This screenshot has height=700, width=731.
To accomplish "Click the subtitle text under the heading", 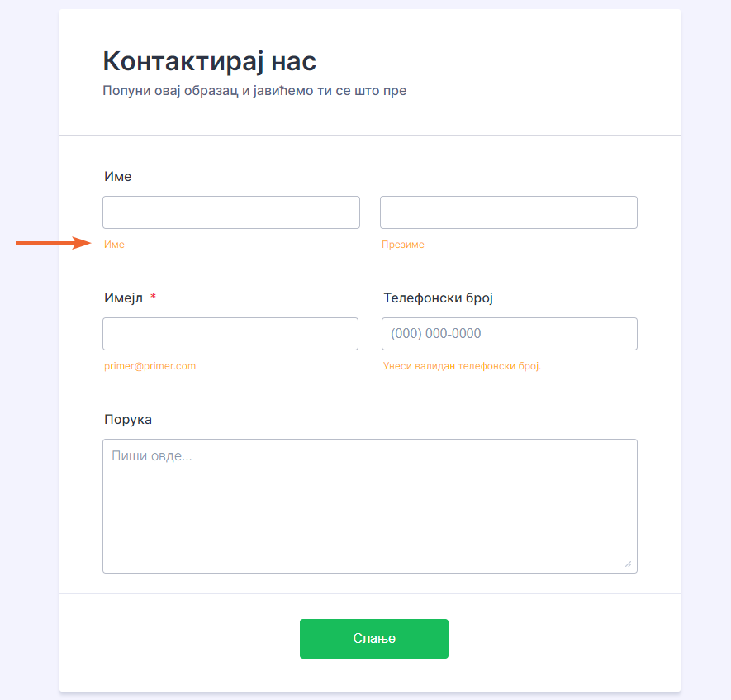I will (x=254, y=90).
